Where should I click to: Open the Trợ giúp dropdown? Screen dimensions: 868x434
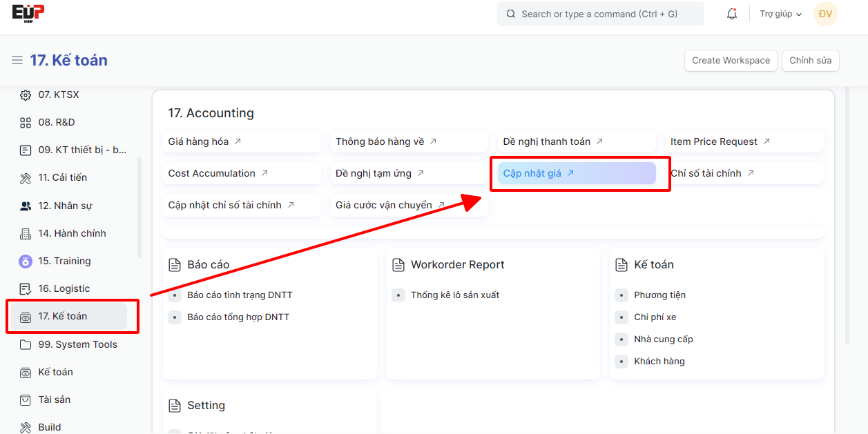[x=780, y=14]
